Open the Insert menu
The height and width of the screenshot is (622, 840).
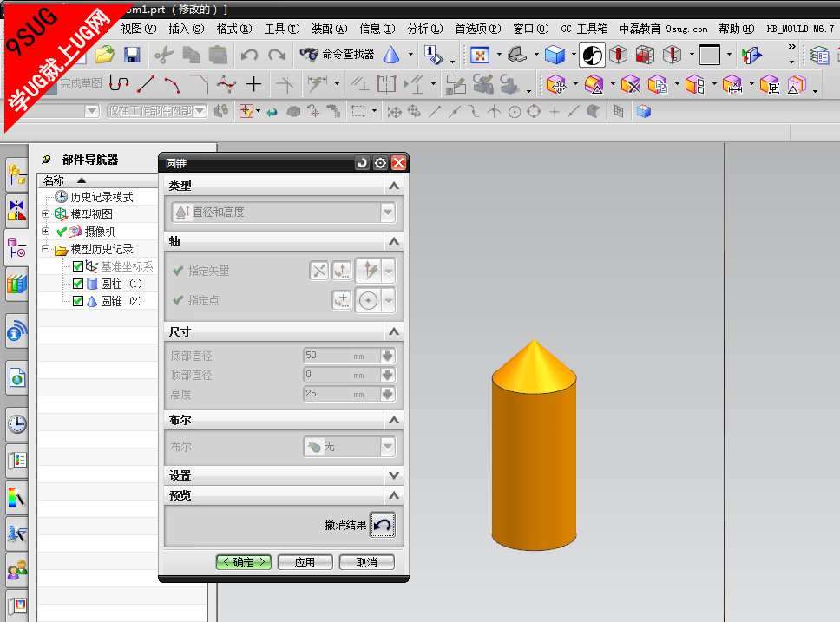[x=187, y=29]
